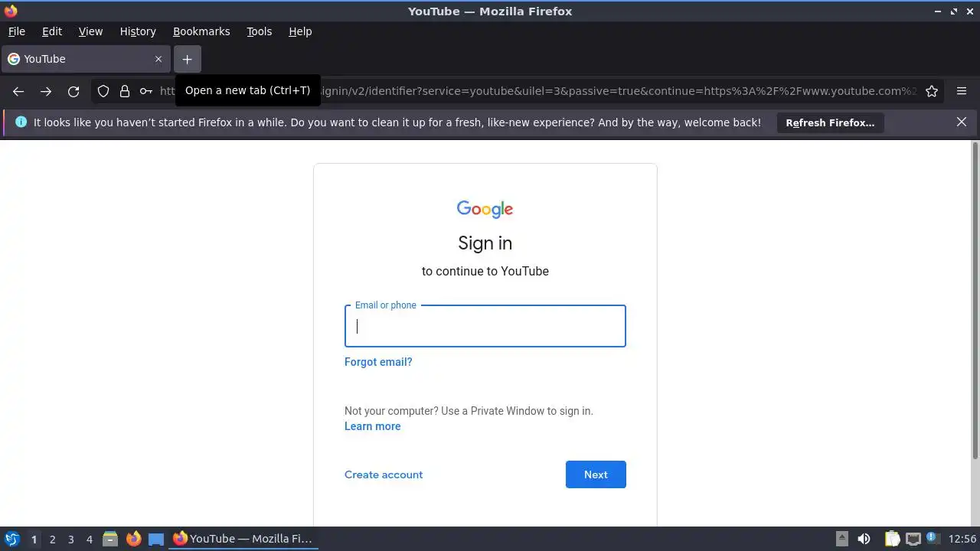Focus the Email or phone field
The height and width of the screenshot is (551, 980).
click(485, 326)
